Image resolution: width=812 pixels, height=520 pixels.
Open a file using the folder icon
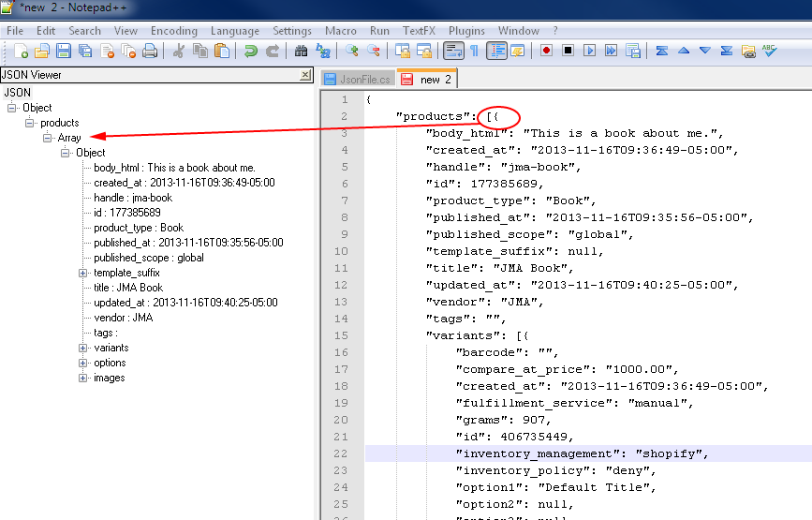42,51
